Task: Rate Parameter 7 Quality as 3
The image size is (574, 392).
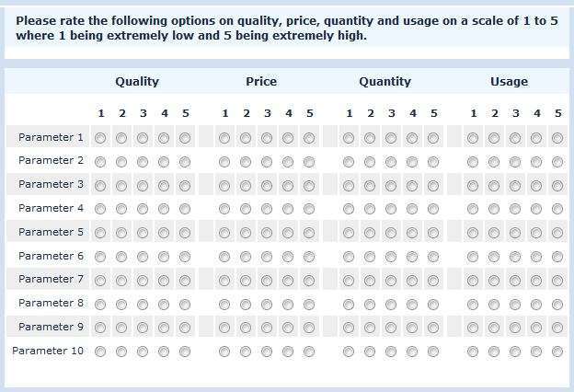Action: pos(143,281)
